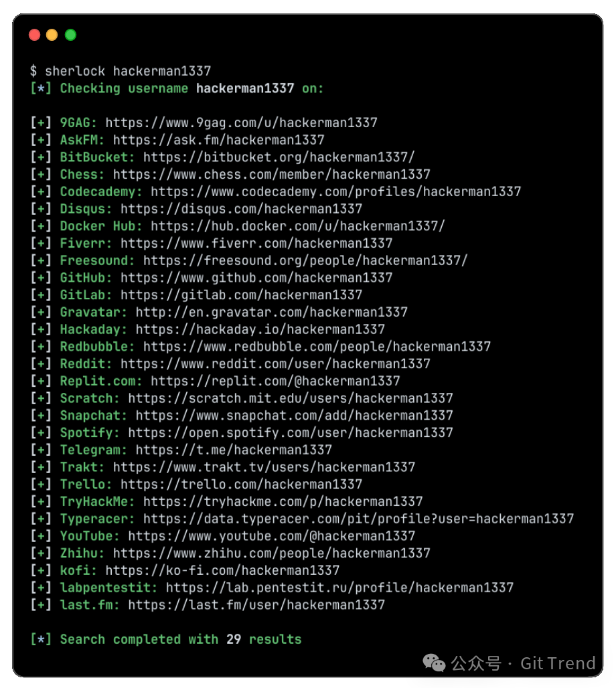Viewport: 616px width, 688px height.
Task: Click the last.fm user link
Action: (x=256, y=605)
